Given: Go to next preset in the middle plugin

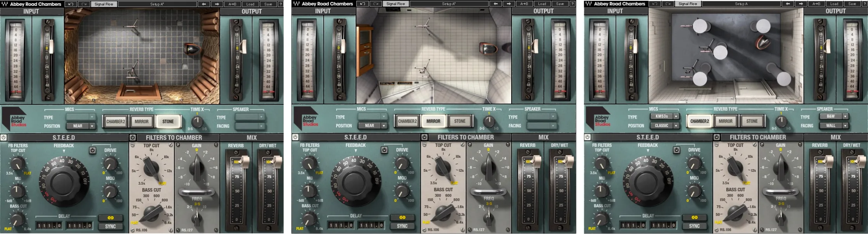Looking at the screenshot, I should (509, 4).
